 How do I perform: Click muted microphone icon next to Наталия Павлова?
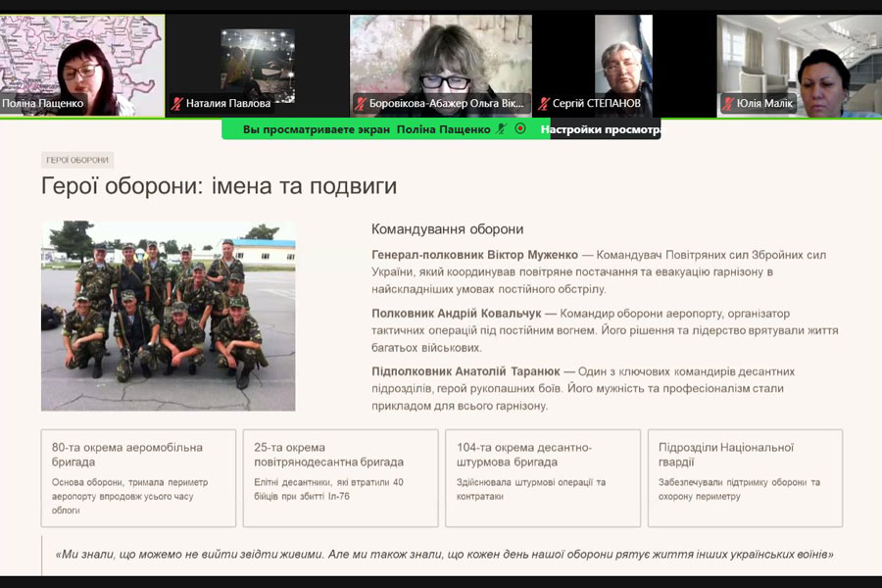(177, 103)
